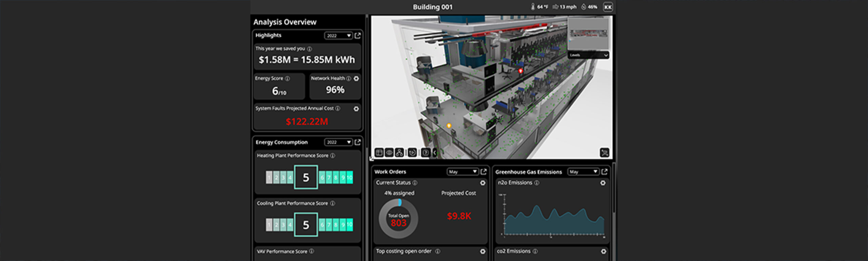Click the person focus icon in viewer corner

(604, 153)
